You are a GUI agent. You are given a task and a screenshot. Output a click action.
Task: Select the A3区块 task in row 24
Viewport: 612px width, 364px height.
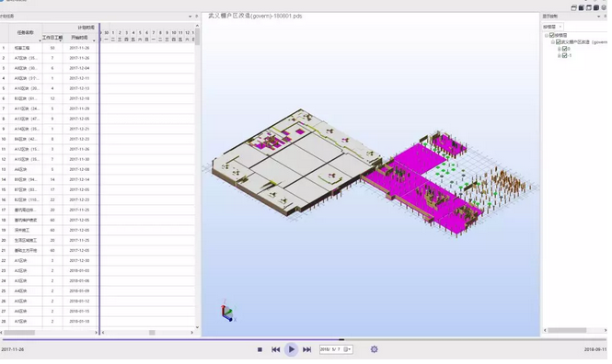tap(26, 281)
